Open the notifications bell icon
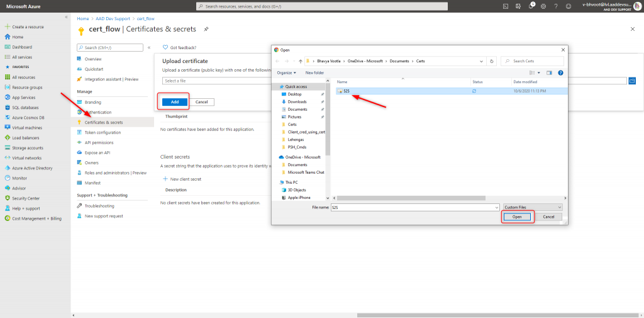The height and width of the screenshot is (318, 644). 531,6
